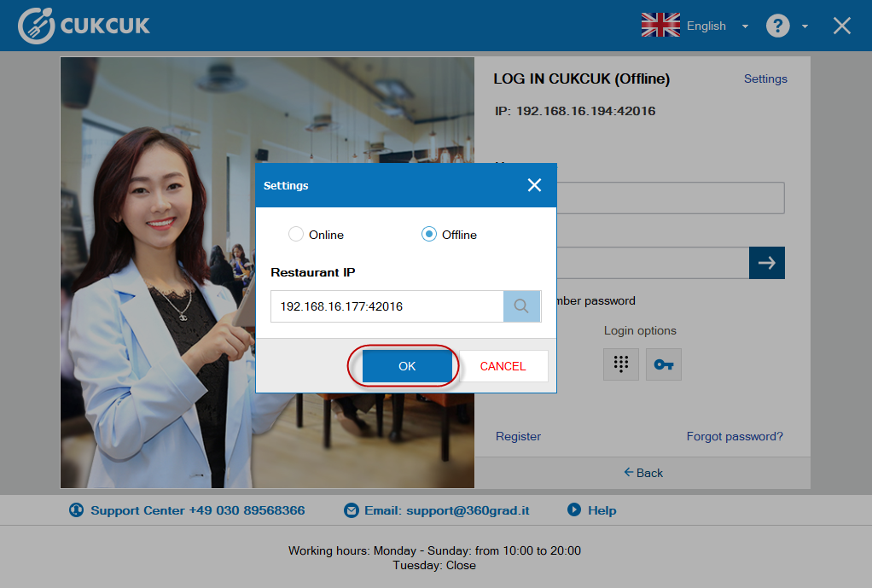Click the CUKCUK logo

(x=84, y=26)
